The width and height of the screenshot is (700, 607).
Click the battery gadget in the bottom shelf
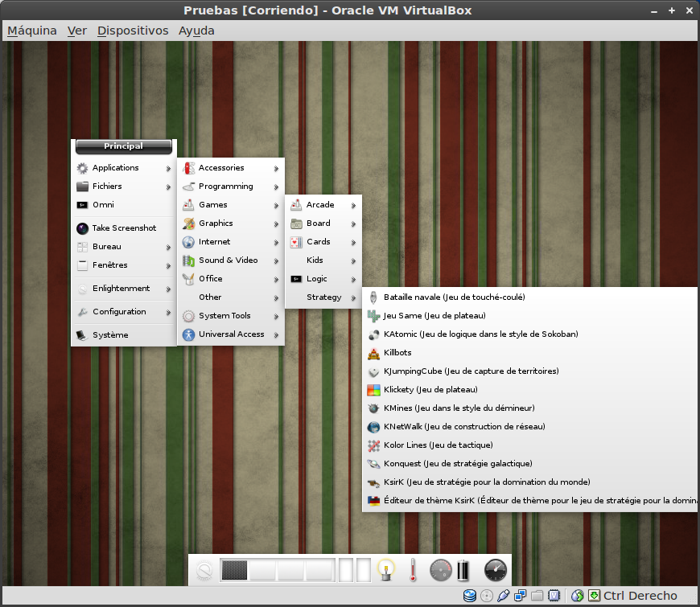point(463,569)
